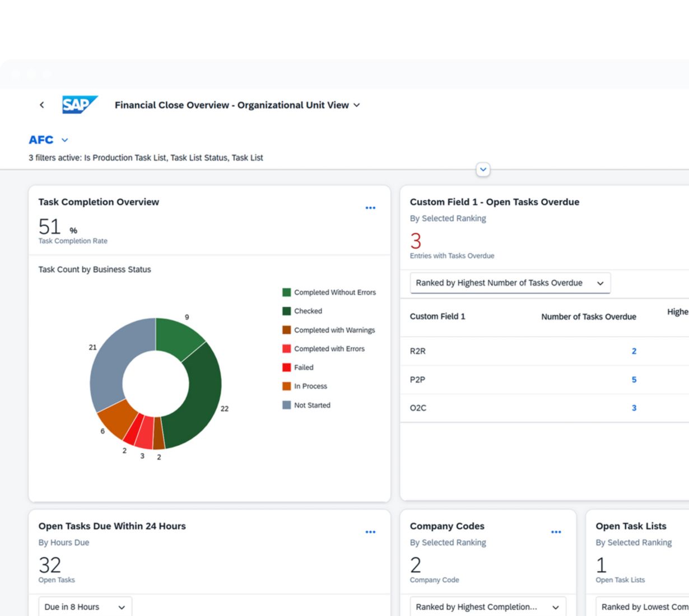Click P2P overdue tasks count 5

click(634, 380)
